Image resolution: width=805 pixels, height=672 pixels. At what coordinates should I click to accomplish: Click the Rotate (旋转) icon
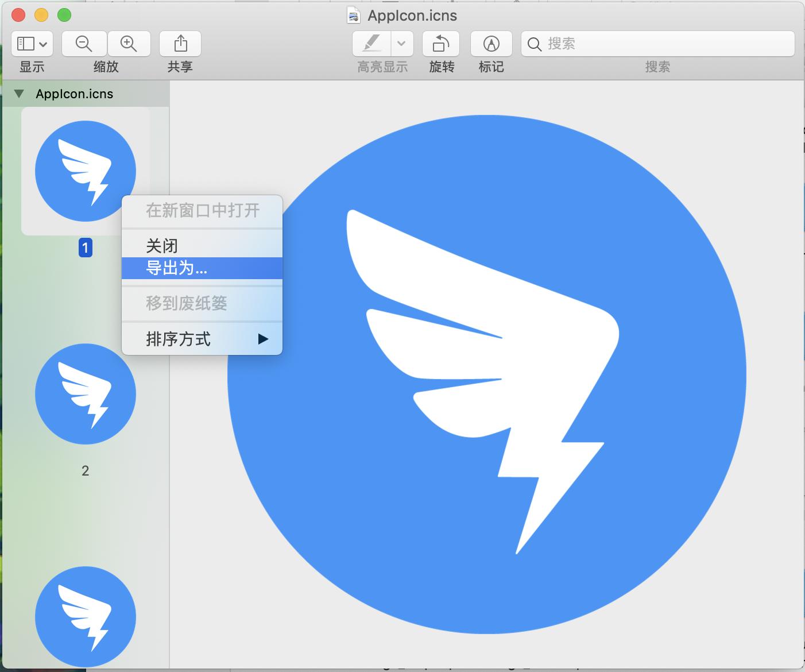(441, 44)
